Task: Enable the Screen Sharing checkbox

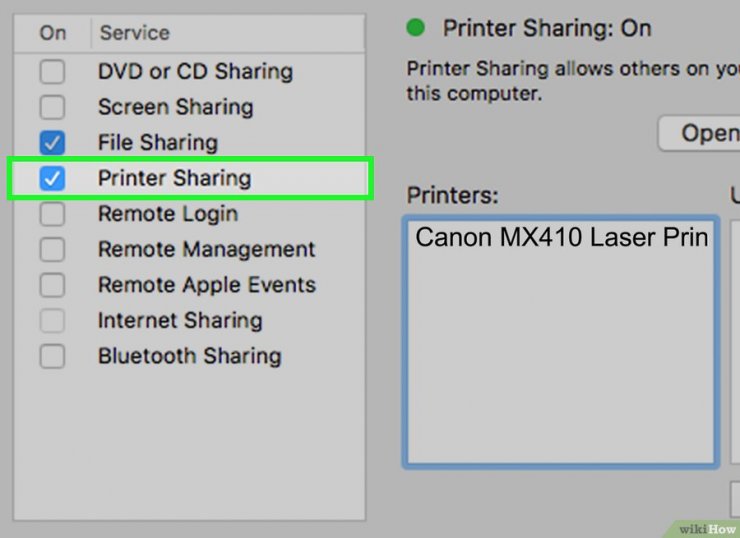Action: 52,107
